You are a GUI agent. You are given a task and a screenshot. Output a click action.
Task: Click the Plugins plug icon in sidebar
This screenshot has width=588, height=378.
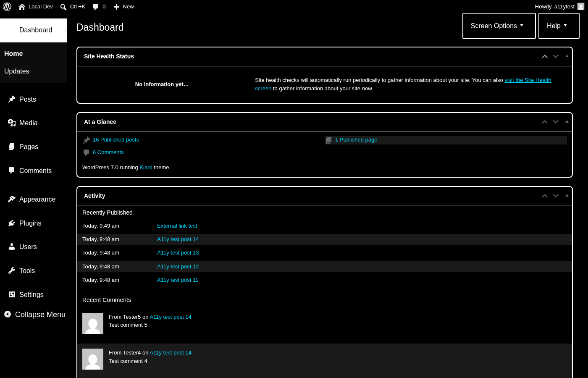click(12, 223)
